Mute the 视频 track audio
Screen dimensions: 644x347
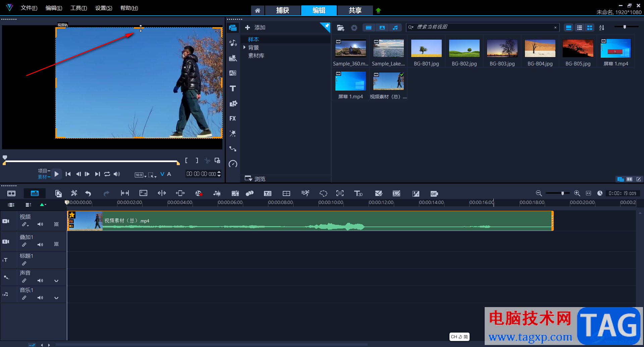point(40,224)
